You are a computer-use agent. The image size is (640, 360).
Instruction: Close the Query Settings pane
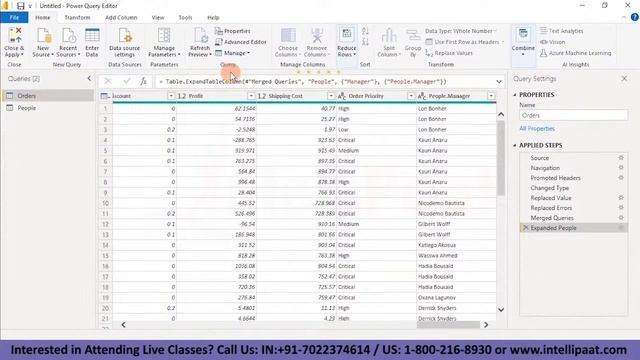624,78
